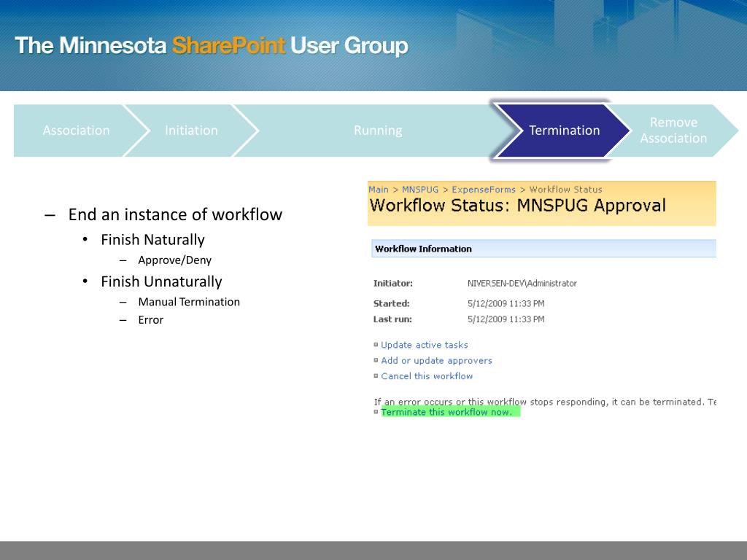Click the Minnesota SharePoint User Group heading
This screenshot has height=560, width=747.
tap(212, 46)
